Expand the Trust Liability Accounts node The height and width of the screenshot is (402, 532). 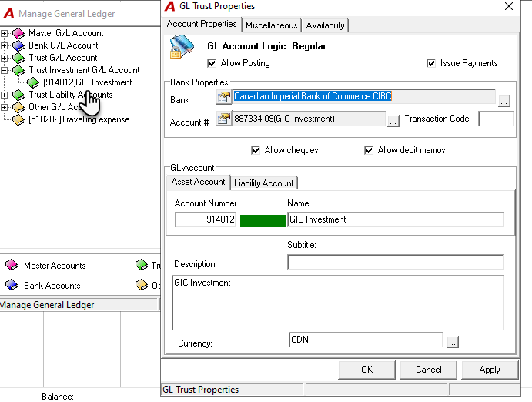[4, 95]
